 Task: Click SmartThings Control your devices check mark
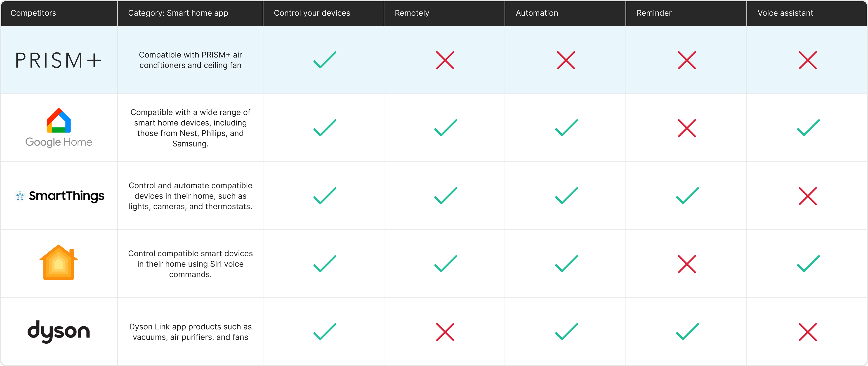pos(325,196)
